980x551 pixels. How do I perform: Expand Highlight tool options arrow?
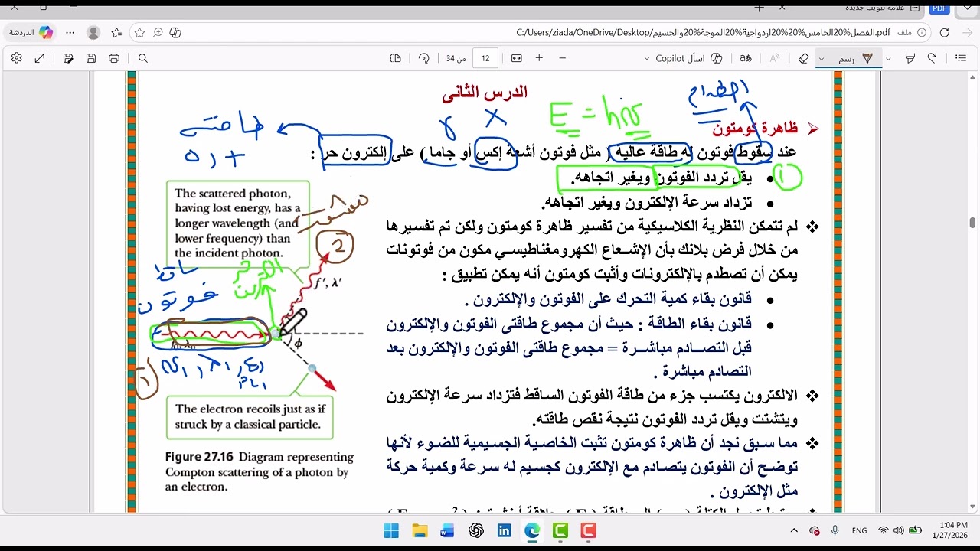point(888,59)
